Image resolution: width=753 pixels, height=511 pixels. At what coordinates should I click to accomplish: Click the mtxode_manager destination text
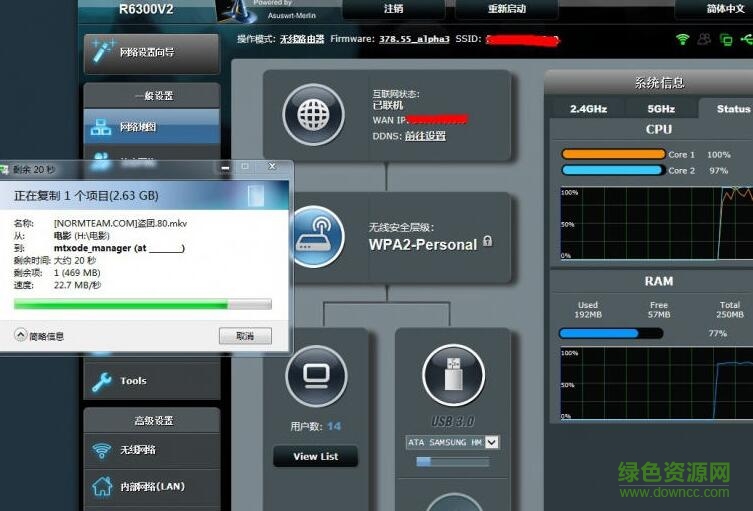119,248
